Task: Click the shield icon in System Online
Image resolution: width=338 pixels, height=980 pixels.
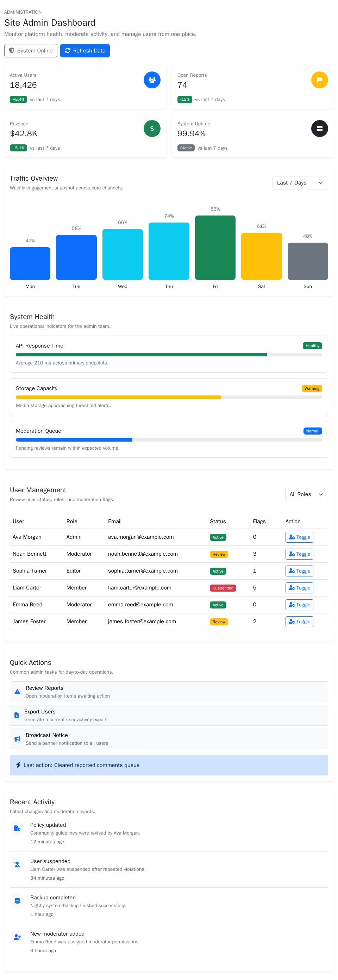Action: pyautogui.click(x=12, y=51)
